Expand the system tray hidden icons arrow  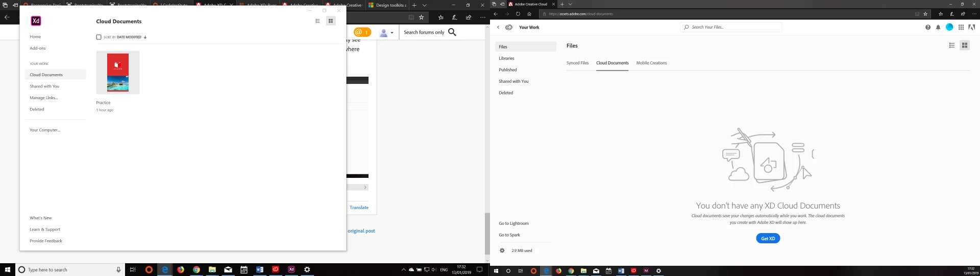(403, 269)
